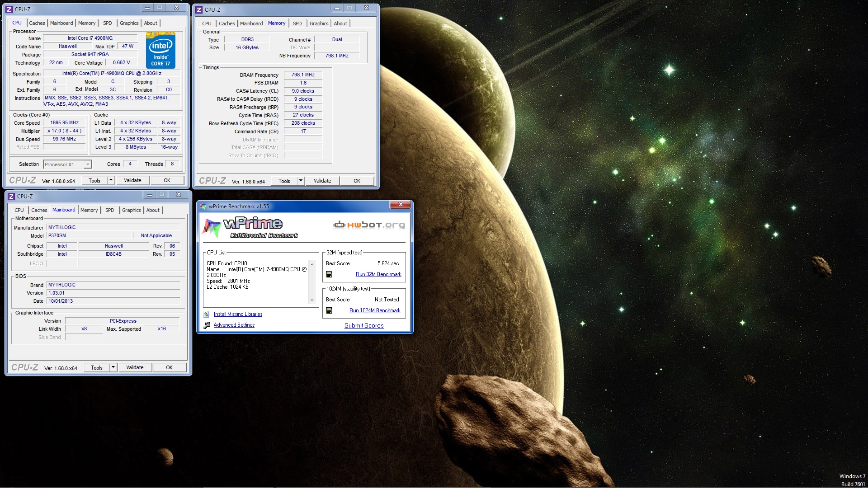Click Validate in the Memory window

322,181
